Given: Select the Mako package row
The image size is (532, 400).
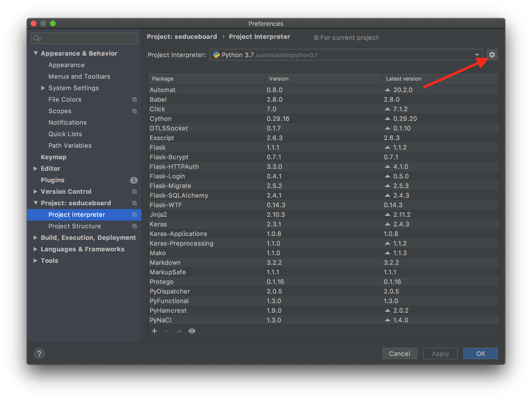Looking at the screenshot, I should pyautogui.click(x=323, y=253).
